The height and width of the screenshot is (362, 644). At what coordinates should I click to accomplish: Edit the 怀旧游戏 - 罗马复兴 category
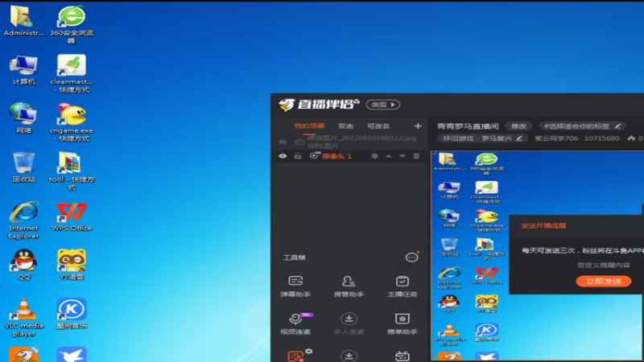(519, 138)
